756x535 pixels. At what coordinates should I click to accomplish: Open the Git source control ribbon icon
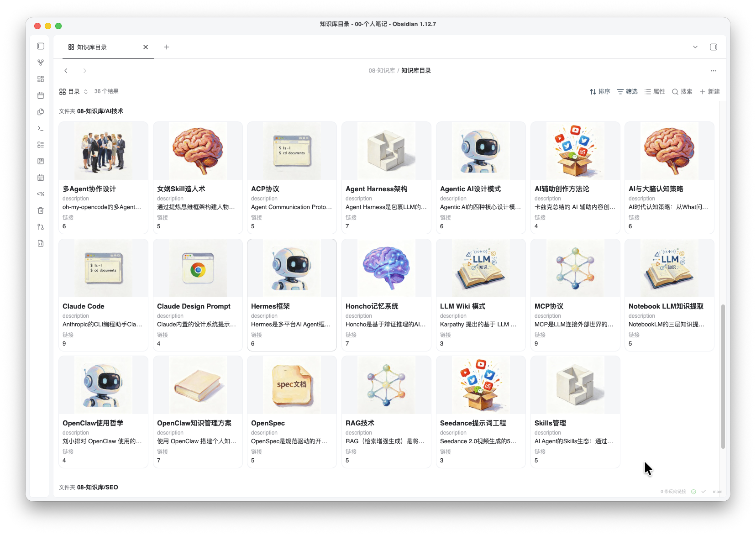41,227
